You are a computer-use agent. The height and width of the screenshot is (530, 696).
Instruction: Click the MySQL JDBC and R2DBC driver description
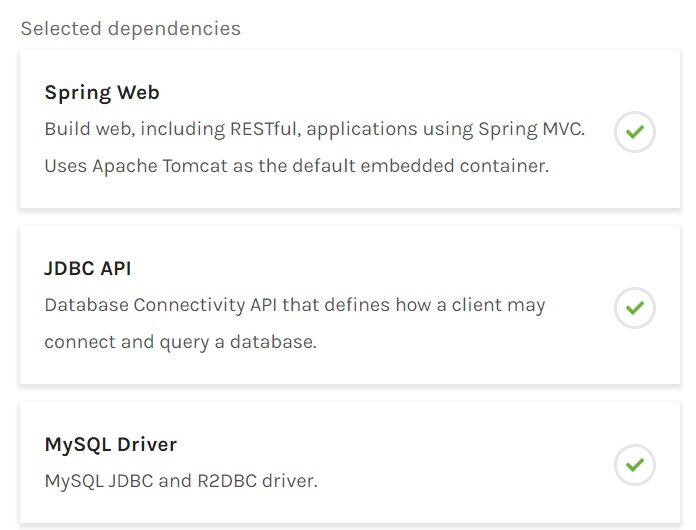point(181,481)
